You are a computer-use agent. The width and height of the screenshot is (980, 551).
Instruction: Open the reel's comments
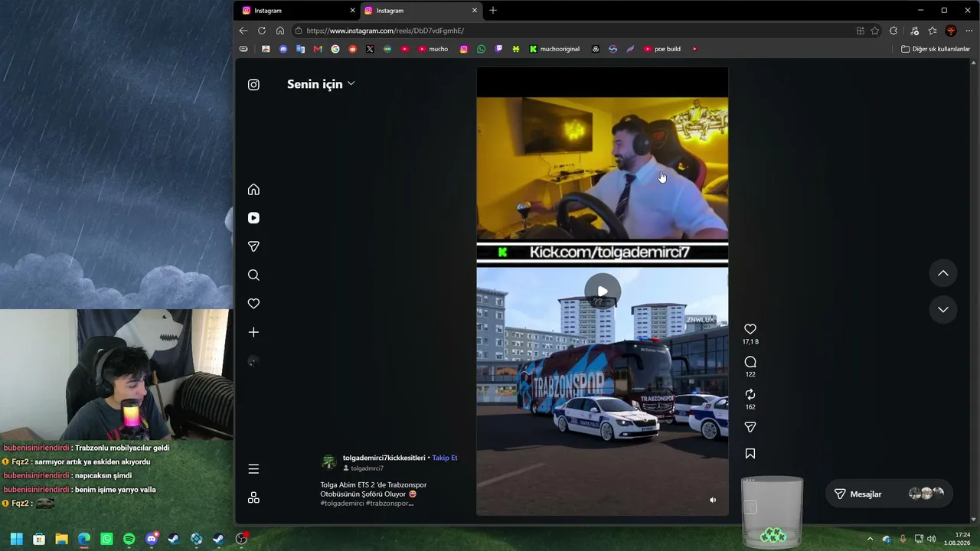pyautogui.click(x=750, y=362)
